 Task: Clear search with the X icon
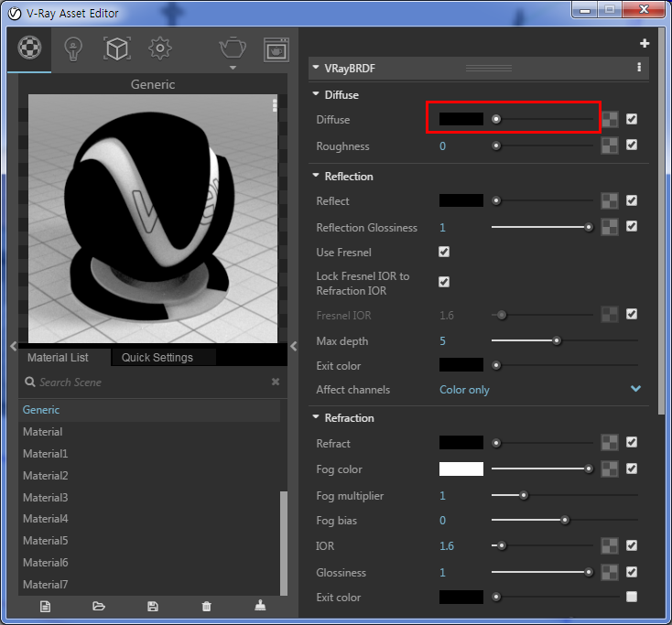(276, 382)
